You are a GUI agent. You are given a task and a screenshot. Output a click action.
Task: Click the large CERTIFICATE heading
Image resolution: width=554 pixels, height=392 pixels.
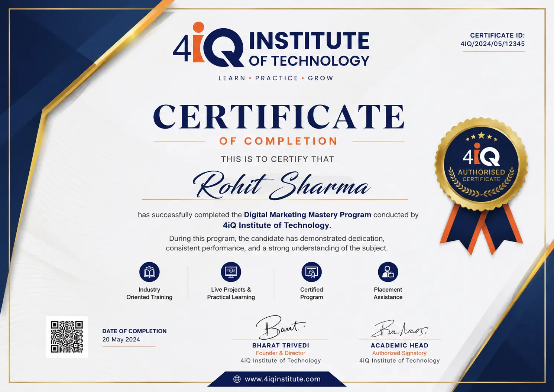pos(279,116)
